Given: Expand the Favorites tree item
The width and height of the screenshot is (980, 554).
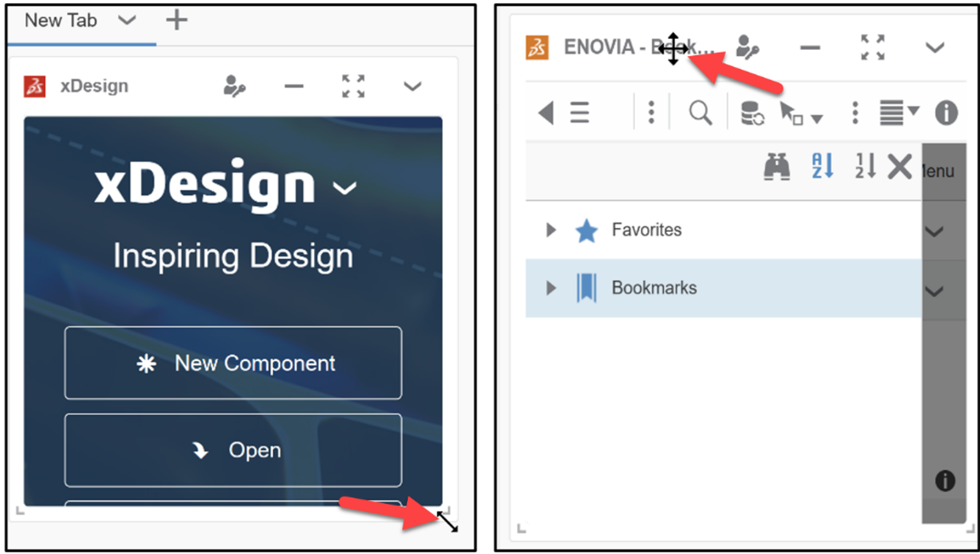Looking at the screenshot, I should [x=551, y=230].
